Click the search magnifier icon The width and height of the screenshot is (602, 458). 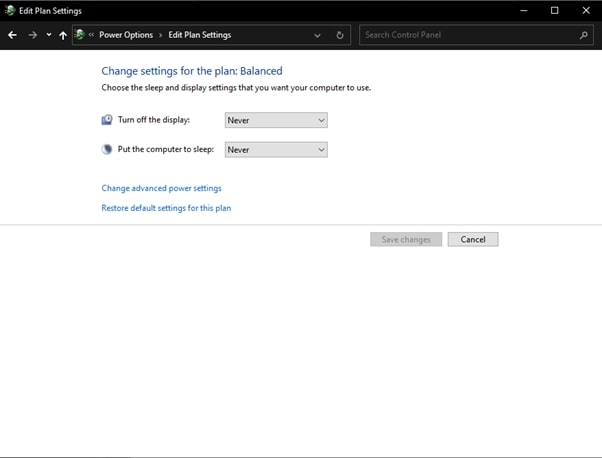click(584, 35)
